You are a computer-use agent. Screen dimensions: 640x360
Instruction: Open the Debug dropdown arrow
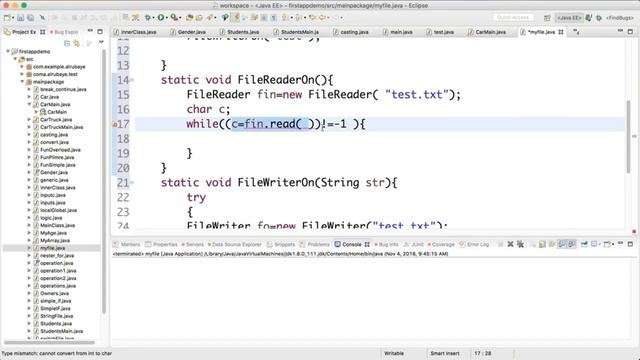[x=153, y=18]
